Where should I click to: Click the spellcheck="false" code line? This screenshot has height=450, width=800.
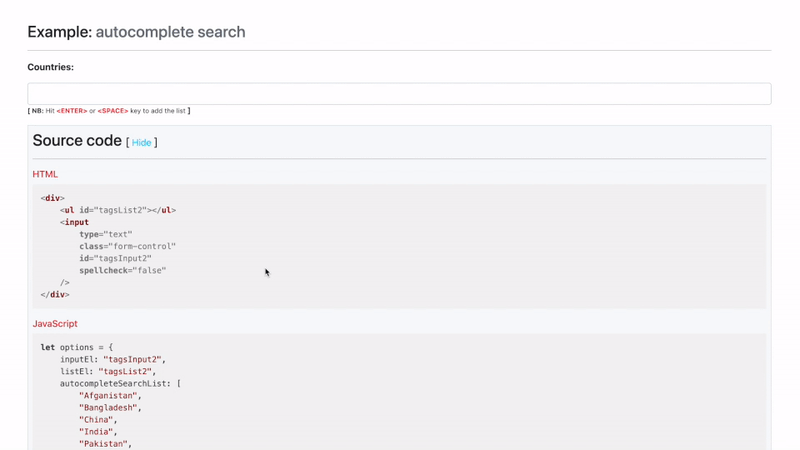pos(122,270)
